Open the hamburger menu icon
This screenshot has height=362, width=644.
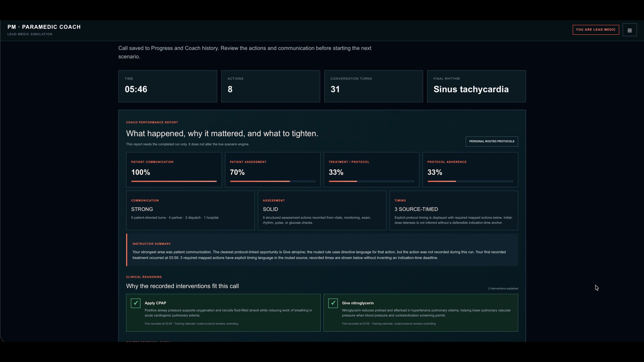click(629, 30)
